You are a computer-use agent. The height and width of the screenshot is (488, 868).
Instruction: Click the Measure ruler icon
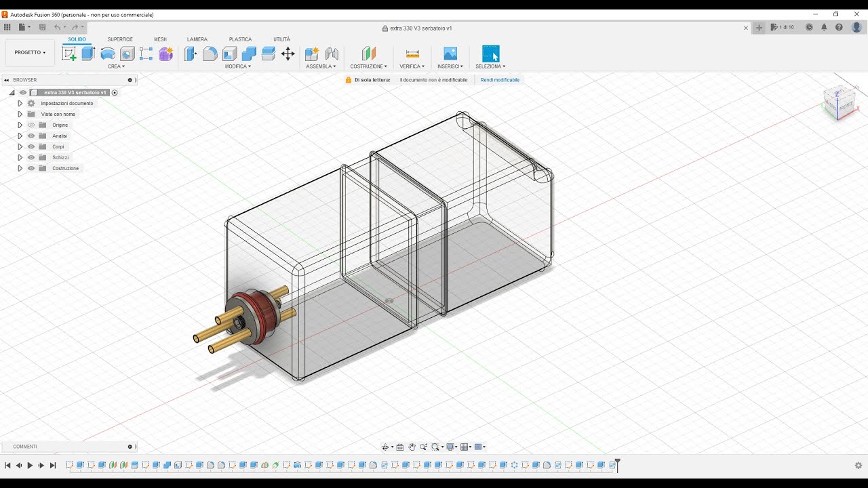coord(412,54)
